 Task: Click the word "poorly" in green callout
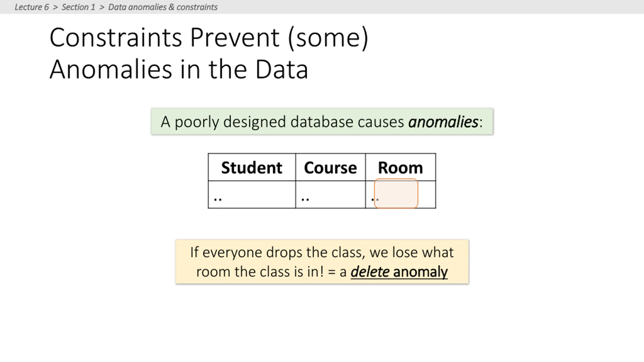click(x=197, y=122)
